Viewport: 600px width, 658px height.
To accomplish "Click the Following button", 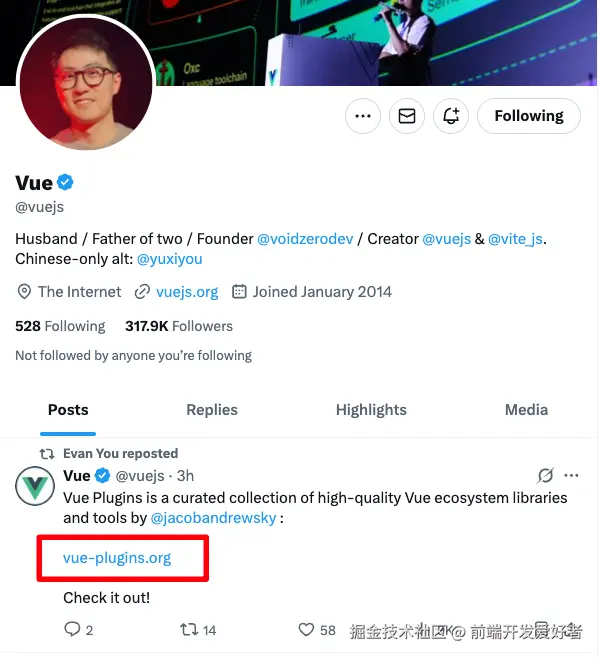I will point(528,116).
